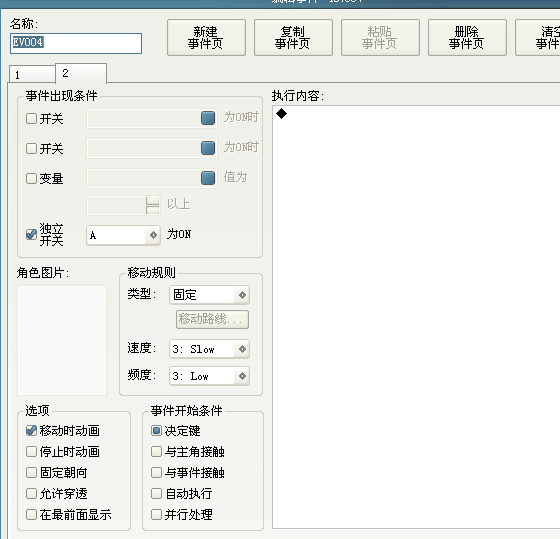Click the 删除事件页 button
Viewport: 560px width, 539px height.
click(x=467, y=38)
